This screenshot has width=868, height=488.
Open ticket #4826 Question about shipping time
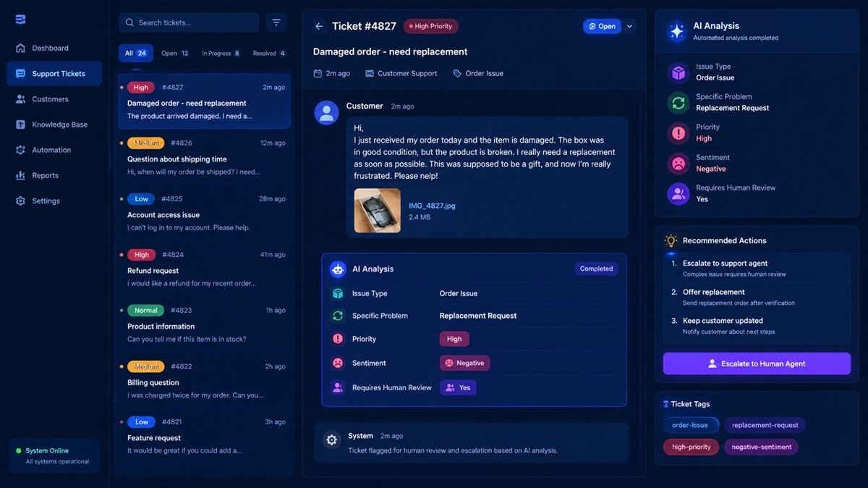click(x=205, y=157)
